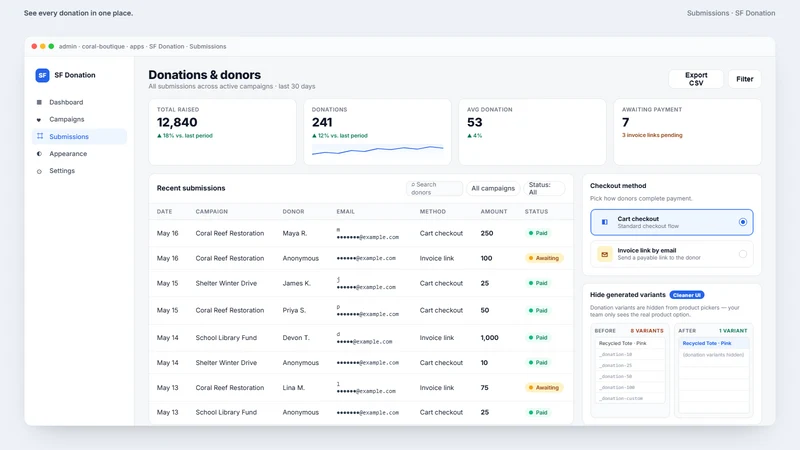The height and width of the screenshot is (450, 800).
Task: Click School Library Fund in Devon T. row
Action: (x=226, y=338)
